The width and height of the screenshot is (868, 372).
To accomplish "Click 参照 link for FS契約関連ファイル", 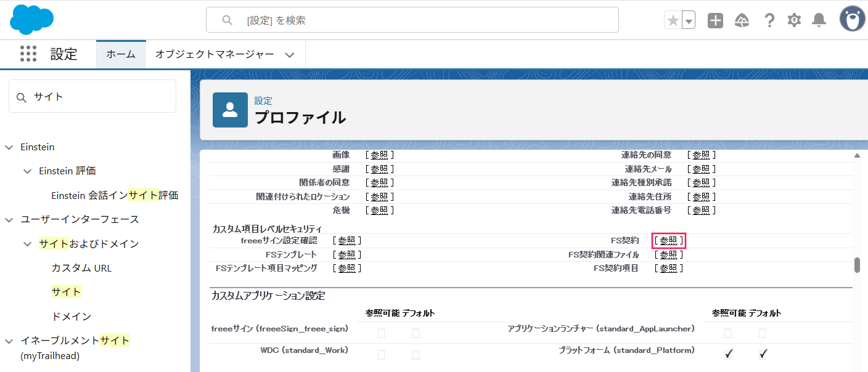I will click(x=669, y=254).
